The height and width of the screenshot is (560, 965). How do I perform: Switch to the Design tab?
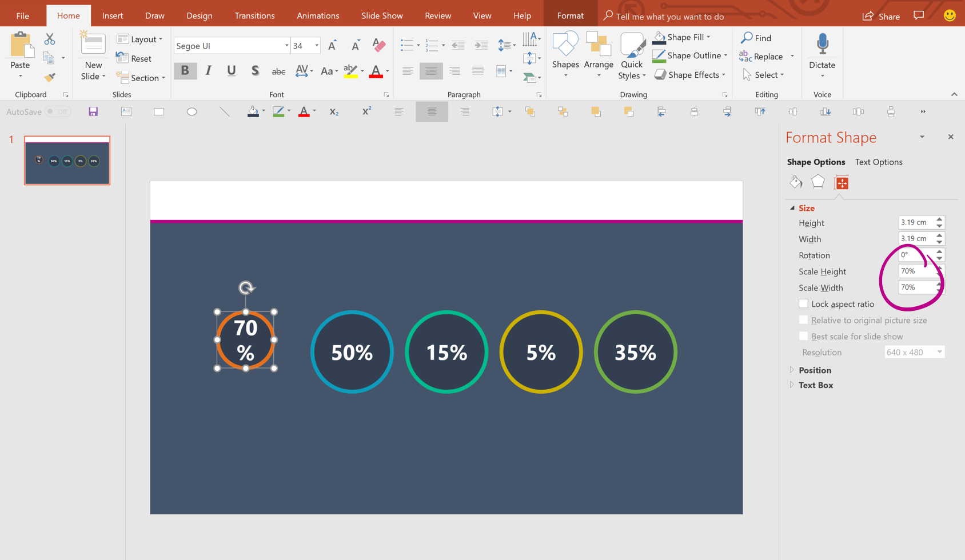point(199,16)
